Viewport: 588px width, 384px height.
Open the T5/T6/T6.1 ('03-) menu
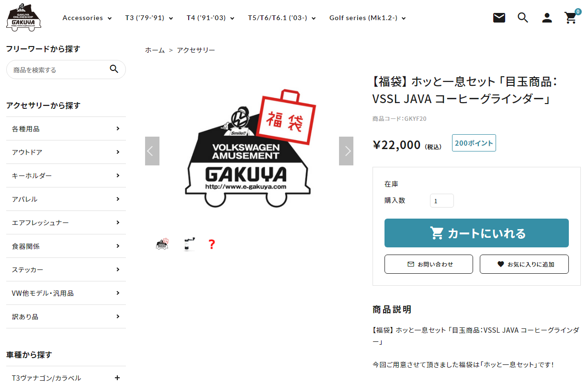click(x=282, y=18)
